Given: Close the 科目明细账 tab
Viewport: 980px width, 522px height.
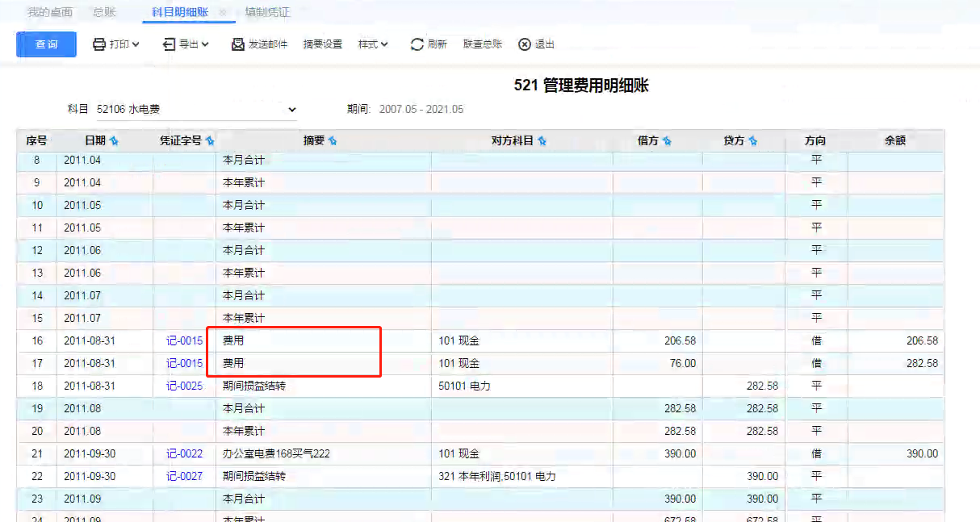Looking at the screenshot, I should [x=223, y=13].
